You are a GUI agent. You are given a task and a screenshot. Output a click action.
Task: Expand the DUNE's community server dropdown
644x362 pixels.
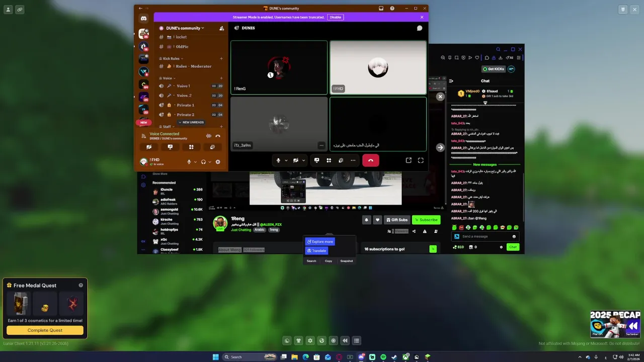(181, 28)
